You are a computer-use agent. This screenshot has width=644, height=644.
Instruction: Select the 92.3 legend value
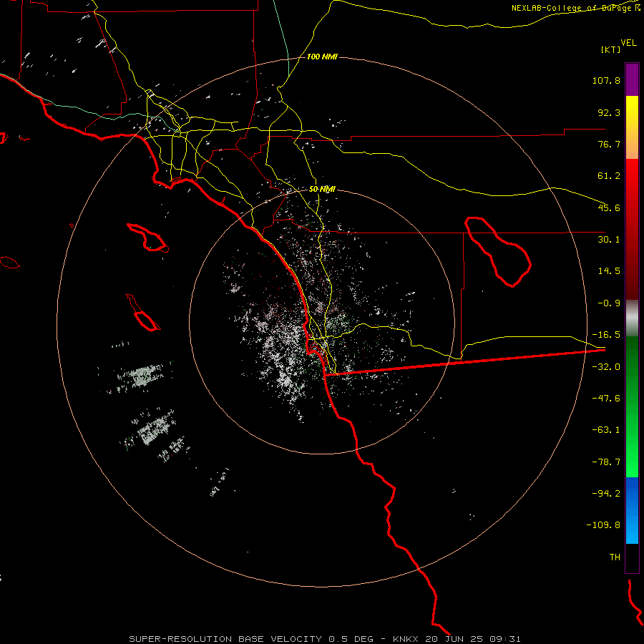point(609,112)
